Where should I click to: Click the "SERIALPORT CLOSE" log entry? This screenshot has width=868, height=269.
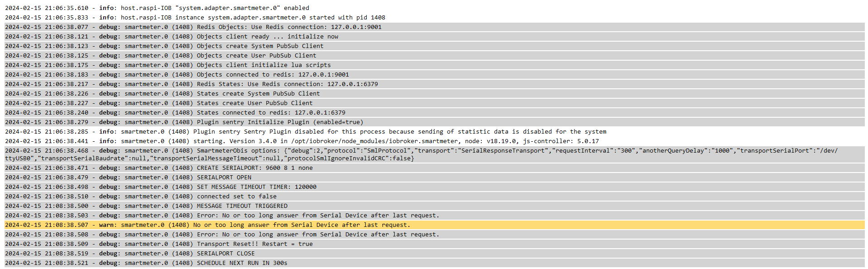225,254
